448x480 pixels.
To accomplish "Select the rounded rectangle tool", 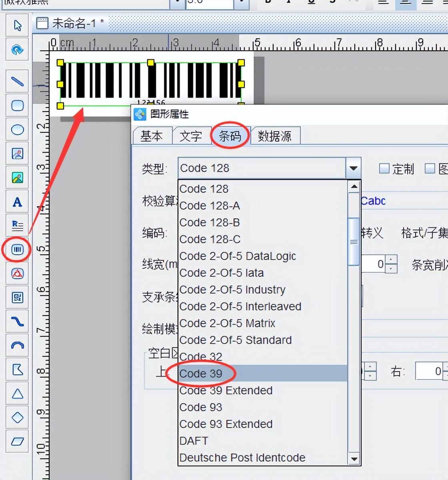I will click(x=17, y=106).
